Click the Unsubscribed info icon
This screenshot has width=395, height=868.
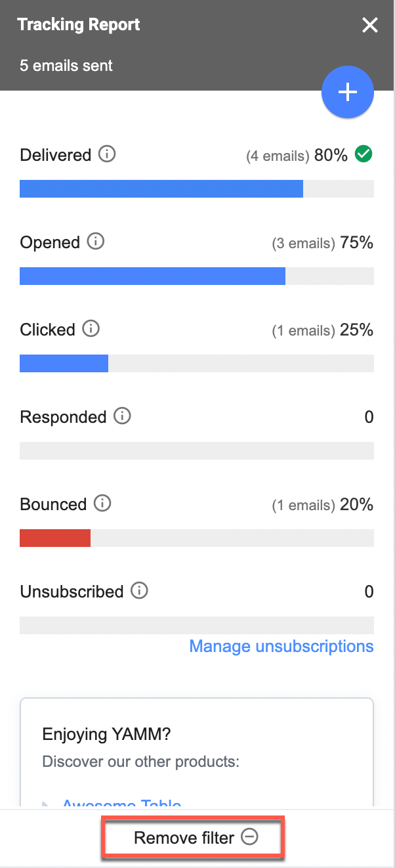pos(140,591)
